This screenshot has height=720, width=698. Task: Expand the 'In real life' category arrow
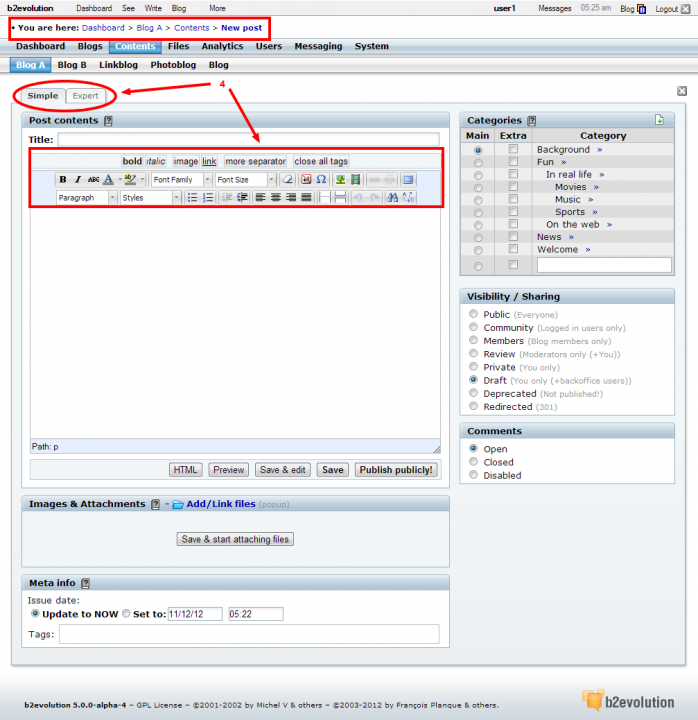point(602,175)
